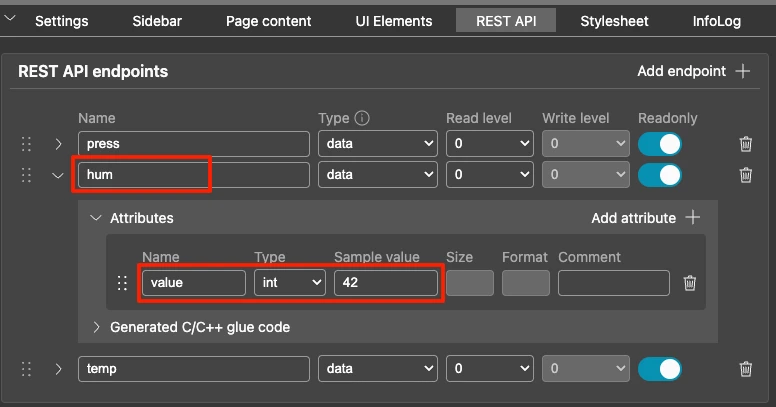This screenshot has height=407, width=776.
Task: Toggle Readonly switch for hum endpoint
Action: coord(660,175)
